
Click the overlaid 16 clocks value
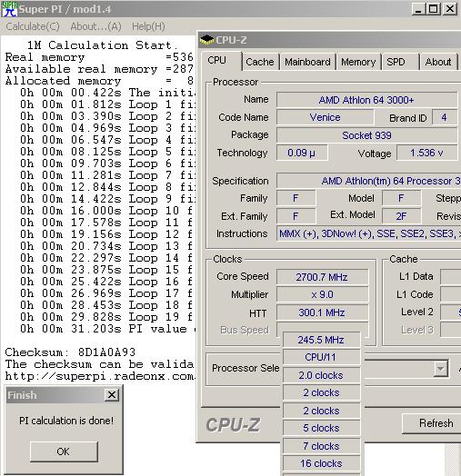point(321,463)
